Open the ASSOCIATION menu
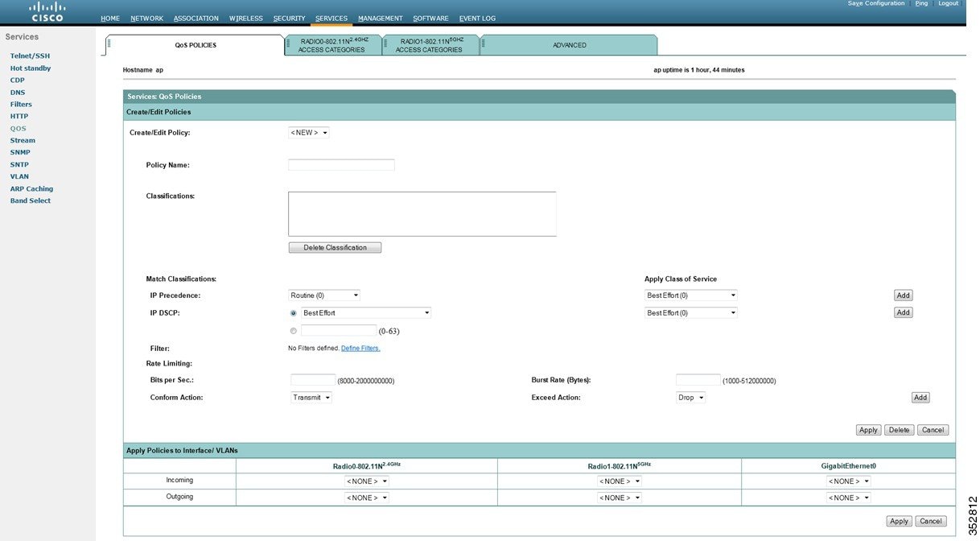980x541 pixels. 196,19
